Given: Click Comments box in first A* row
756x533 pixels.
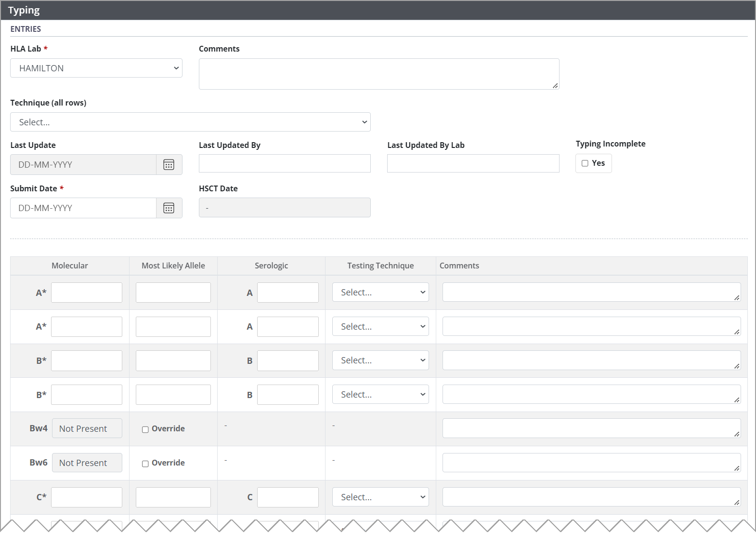Looking at the screenshot, I should [591, 292].
